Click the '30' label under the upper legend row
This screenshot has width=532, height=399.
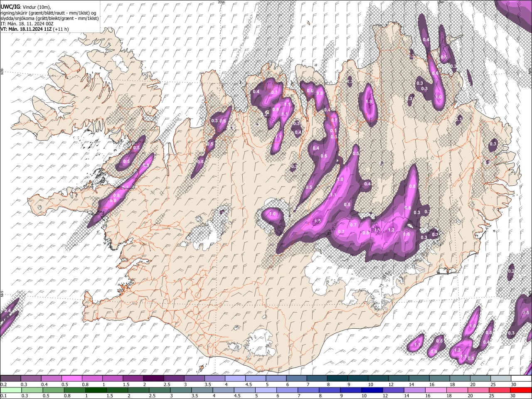pos(514,384)
